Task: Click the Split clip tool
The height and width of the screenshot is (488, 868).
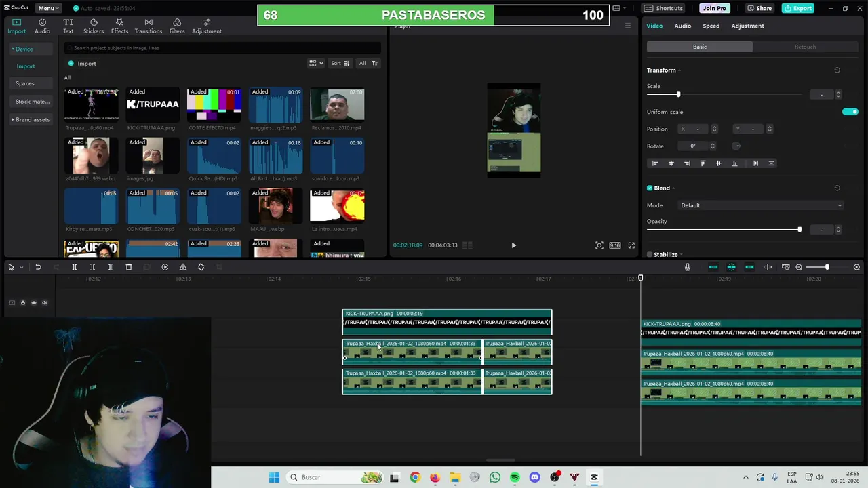Action: (75, 267)
